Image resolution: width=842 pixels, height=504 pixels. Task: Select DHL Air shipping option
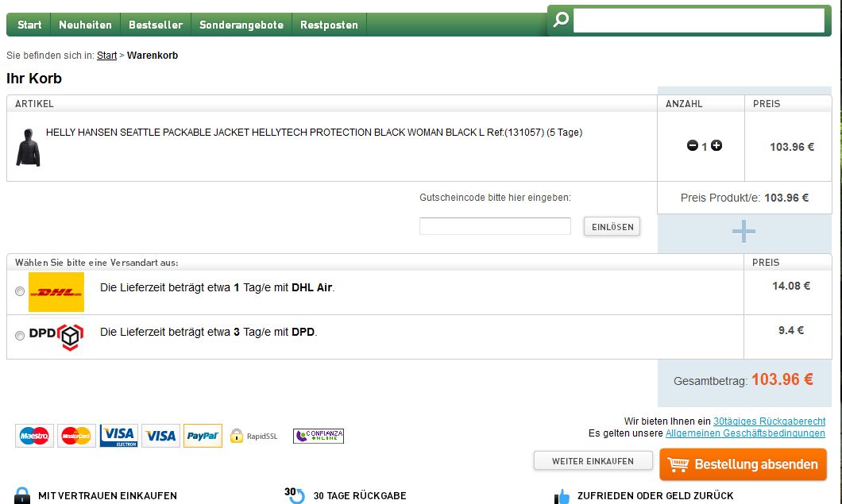click(x=20, y=291)
